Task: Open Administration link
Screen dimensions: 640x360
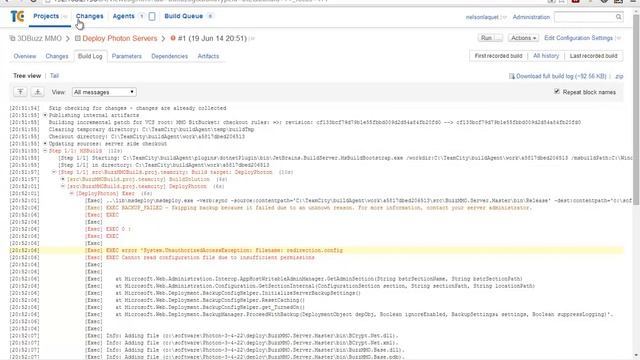Action: click(531, 17)
